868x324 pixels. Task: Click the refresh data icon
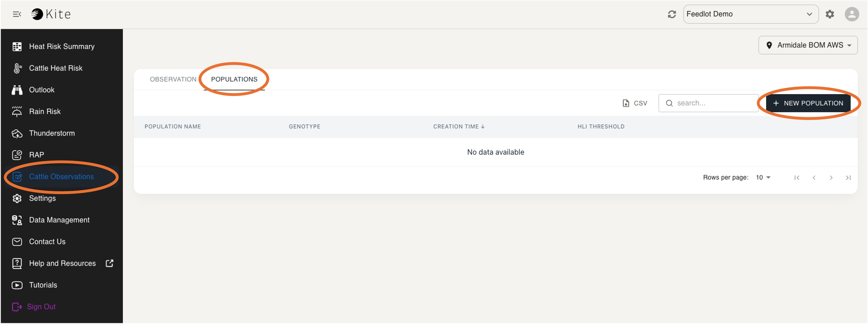click(671, 14)
